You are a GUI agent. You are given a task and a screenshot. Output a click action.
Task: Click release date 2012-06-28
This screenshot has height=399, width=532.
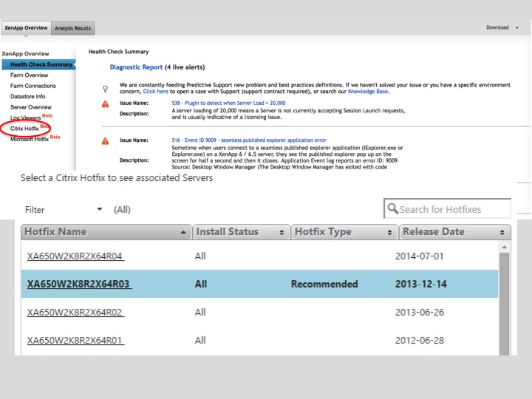[x=420, y=341]
